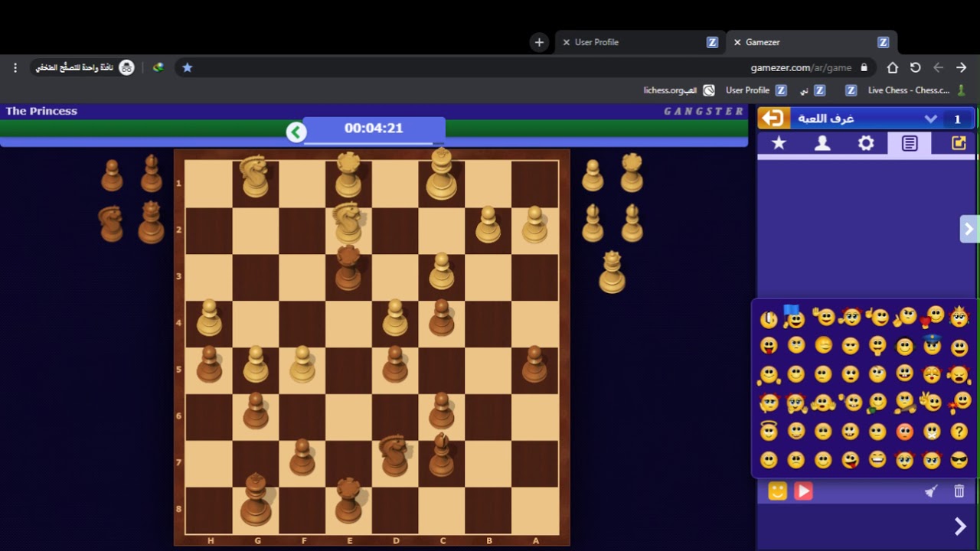Image resolution: width=980 pixels, height=551 pixels.
Task: Open the browser three-dot menu
Action: pos(15,67)
